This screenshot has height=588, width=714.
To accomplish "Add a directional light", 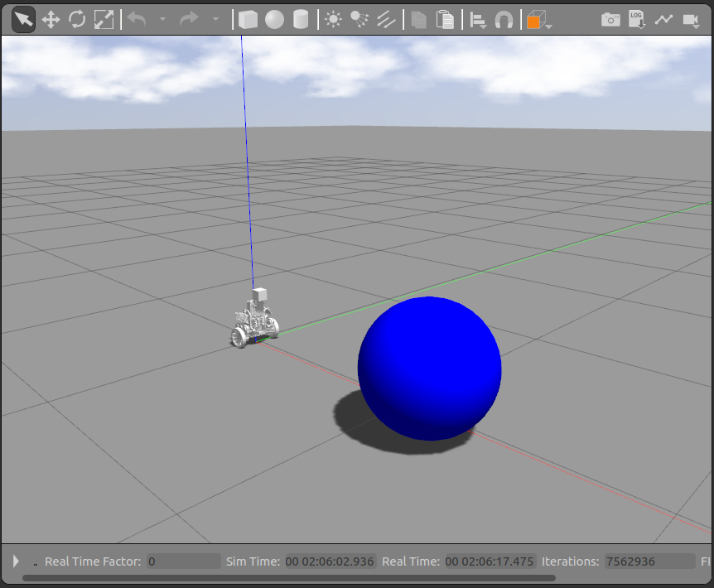I will click(386, 20).
